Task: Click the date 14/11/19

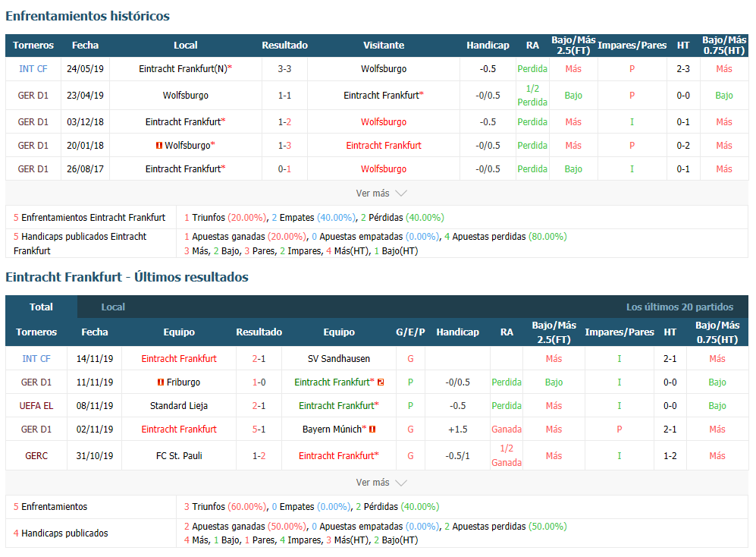Action: point(95,359)
